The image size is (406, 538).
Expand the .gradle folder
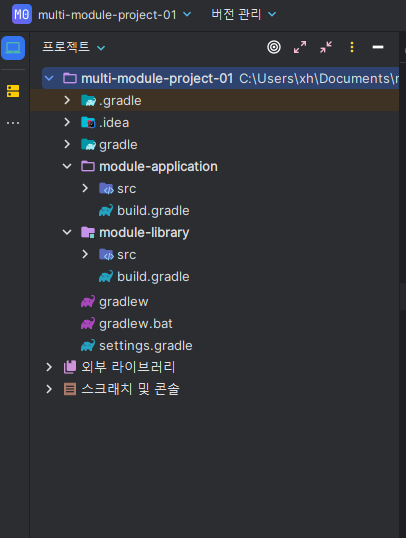click(67, 100)
